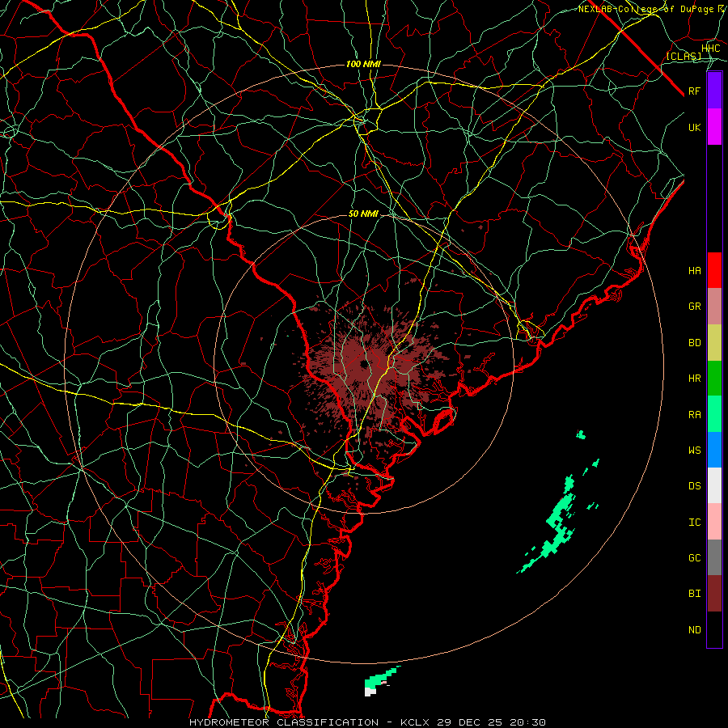This screenshot has height=728, width=728.
Task: Click the DS legend label
Action: tap(695, 486)
